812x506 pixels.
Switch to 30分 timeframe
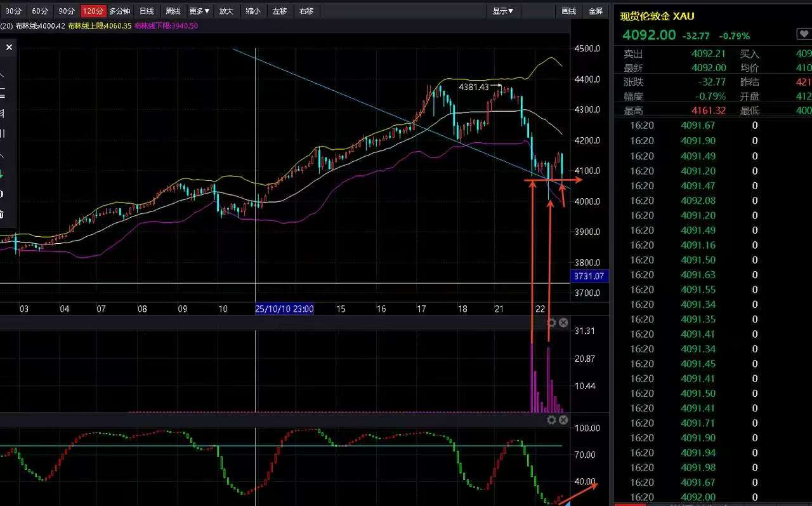click(x=13, y=11)
